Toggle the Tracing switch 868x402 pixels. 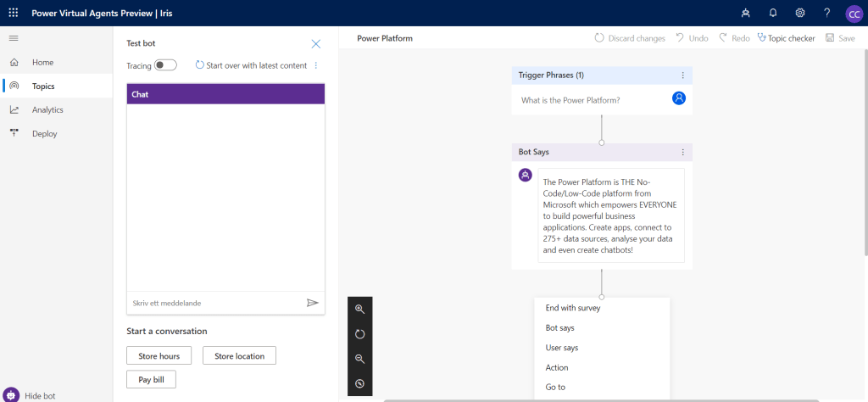[x=165, y=65]
